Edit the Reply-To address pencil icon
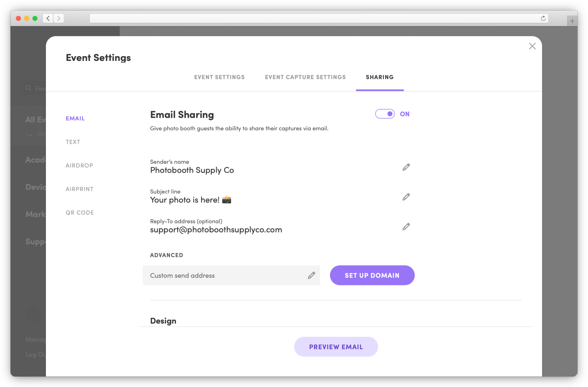The width and height of the screenshot is (588, 387). click(x=406, y=227)
